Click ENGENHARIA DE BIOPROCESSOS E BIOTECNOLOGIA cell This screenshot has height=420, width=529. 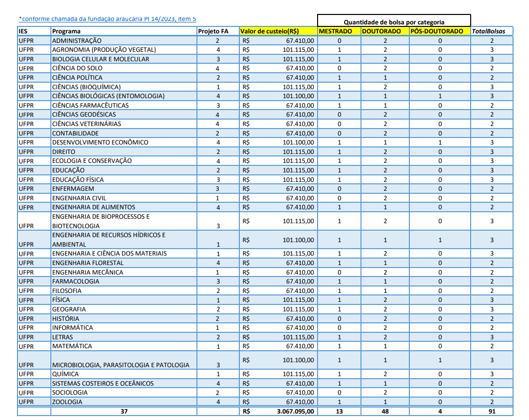[124, 221]
